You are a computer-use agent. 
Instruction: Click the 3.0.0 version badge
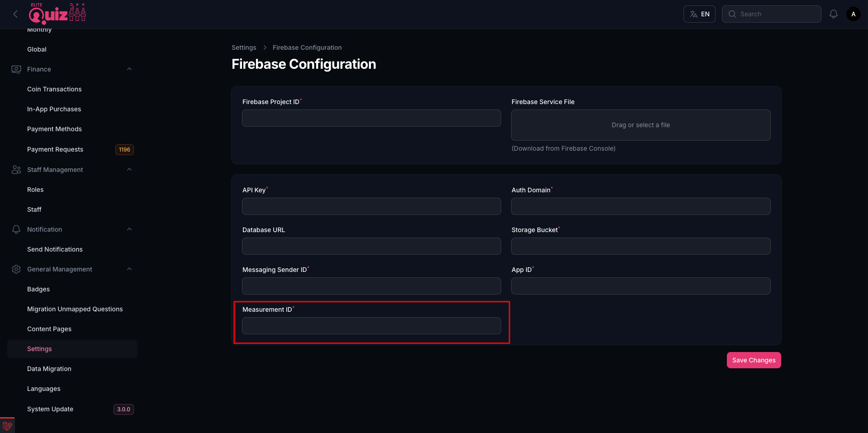(x=123, y=409)
